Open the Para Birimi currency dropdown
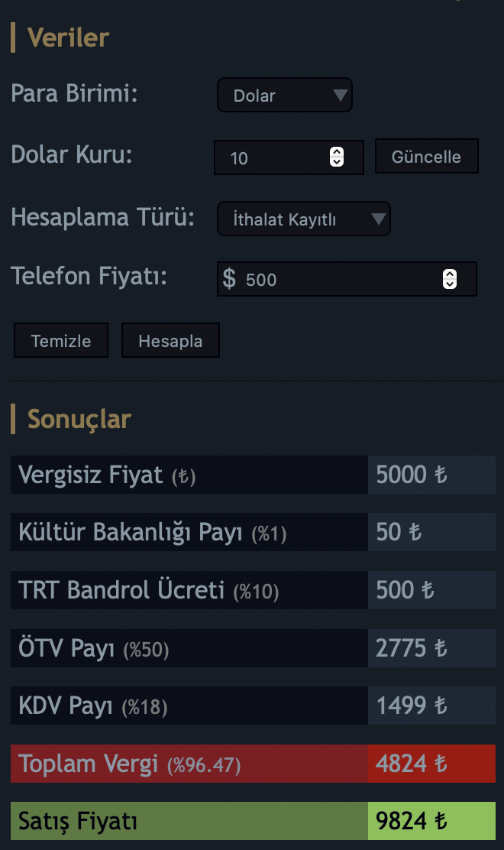This screenshot has width=504, height=850. [284, 96]
